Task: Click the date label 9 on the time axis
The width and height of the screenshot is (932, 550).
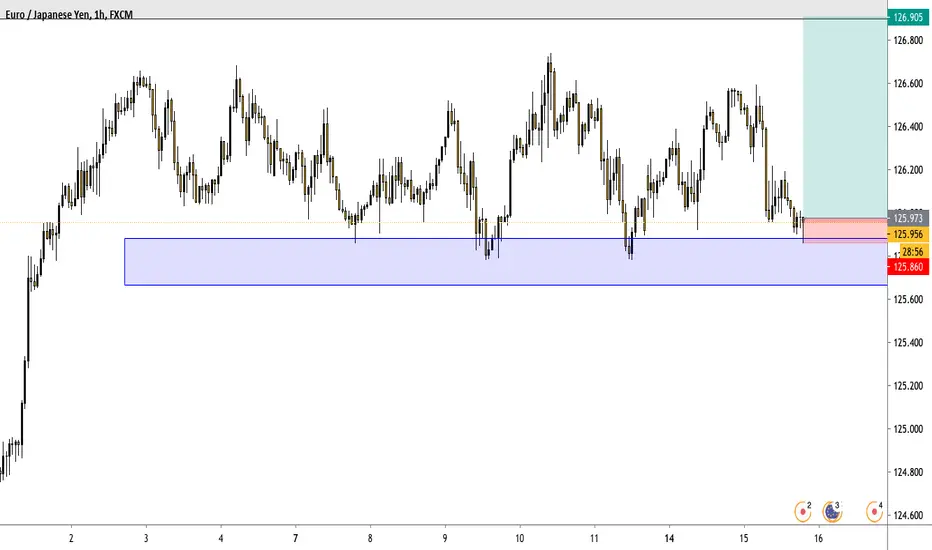Action: pos(445,538)
